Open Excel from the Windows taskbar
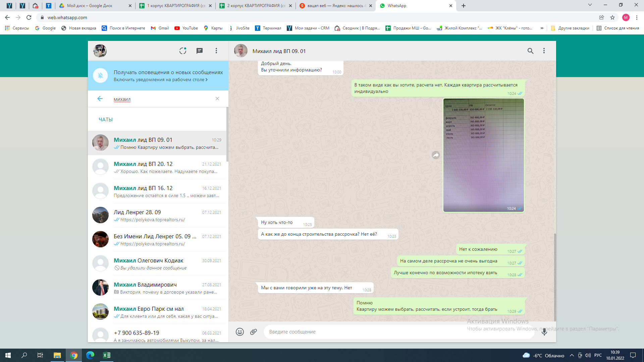 (106, 355)
